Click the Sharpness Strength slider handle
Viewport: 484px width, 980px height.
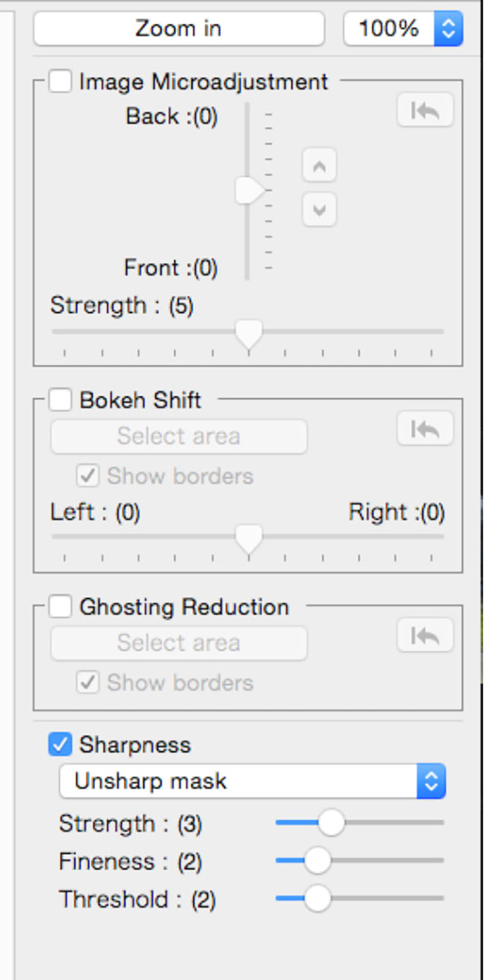click(x=331, y=823)
